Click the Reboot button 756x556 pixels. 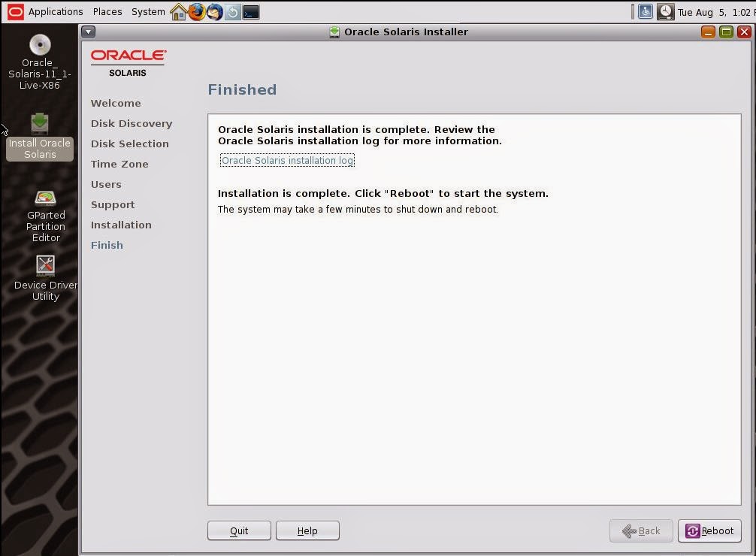point(709,530)
